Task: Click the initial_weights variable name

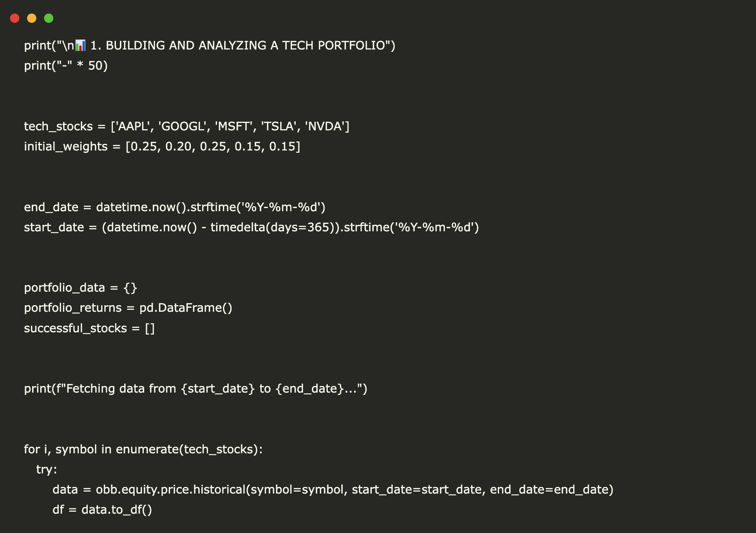Action: click(66, 147)
